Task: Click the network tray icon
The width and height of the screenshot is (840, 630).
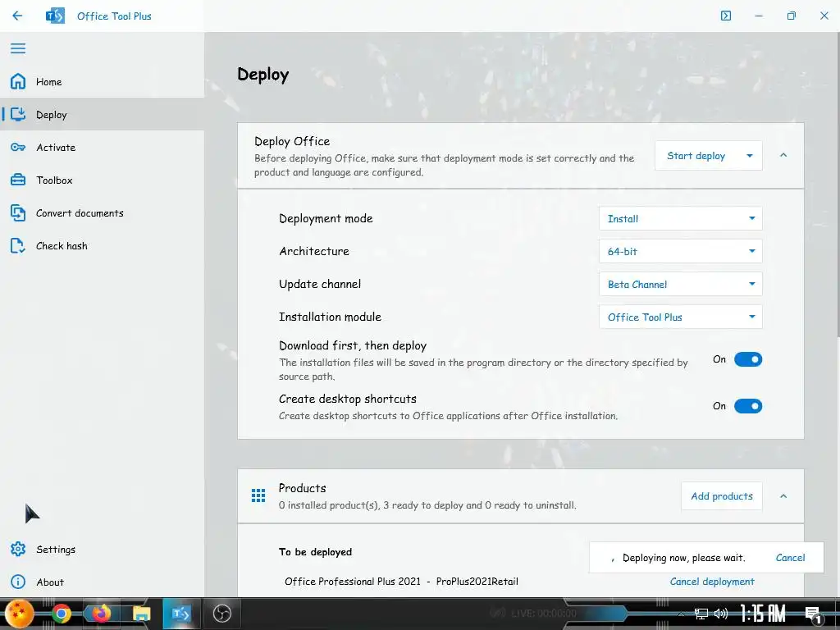Action: [x=701, y=614]
